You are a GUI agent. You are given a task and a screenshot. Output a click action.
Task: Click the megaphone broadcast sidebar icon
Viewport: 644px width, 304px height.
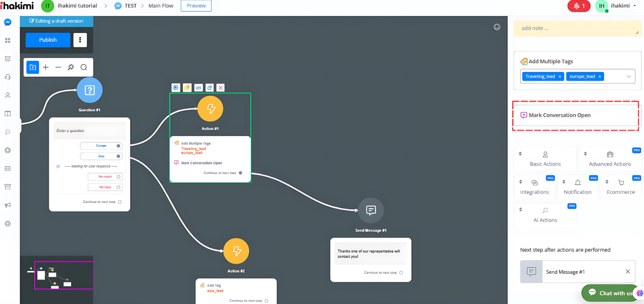coord(8,205)
